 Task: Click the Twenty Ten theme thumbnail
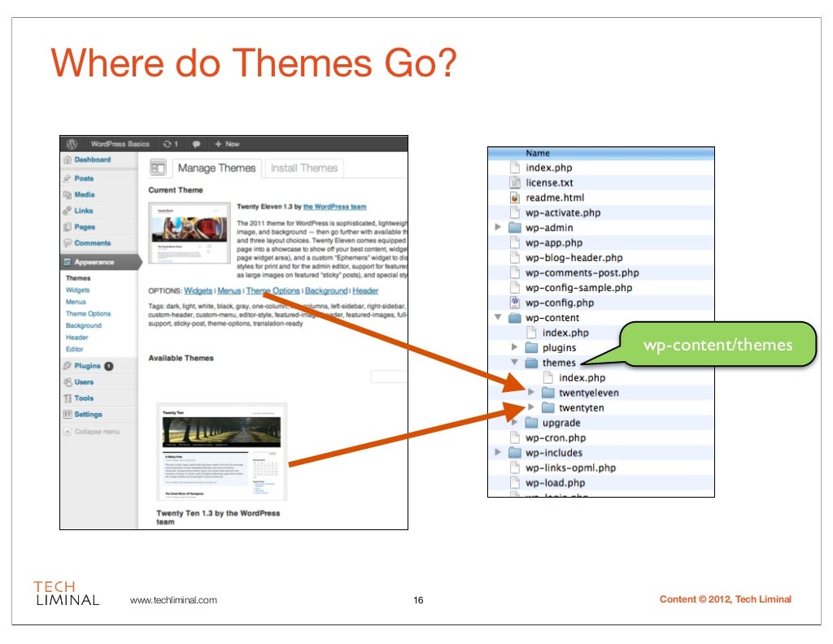tap(221, 452)
